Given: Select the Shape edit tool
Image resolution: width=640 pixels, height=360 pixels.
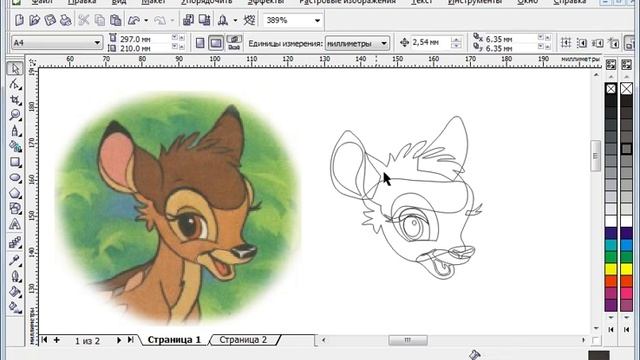Looking at the screenshot, I should (15, 84).
